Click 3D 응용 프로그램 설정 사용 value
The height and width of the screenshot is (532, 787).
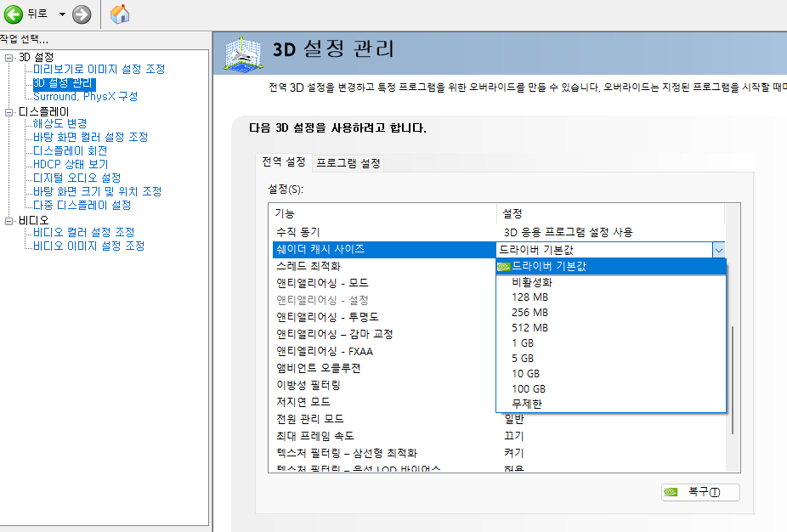tap(569, 232)
